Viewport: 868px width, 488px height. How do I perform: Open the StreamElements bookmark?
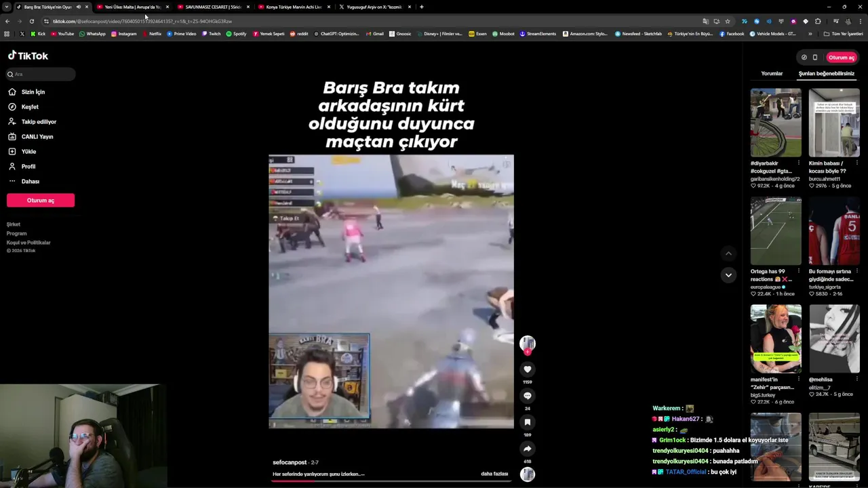coord(538,33)
